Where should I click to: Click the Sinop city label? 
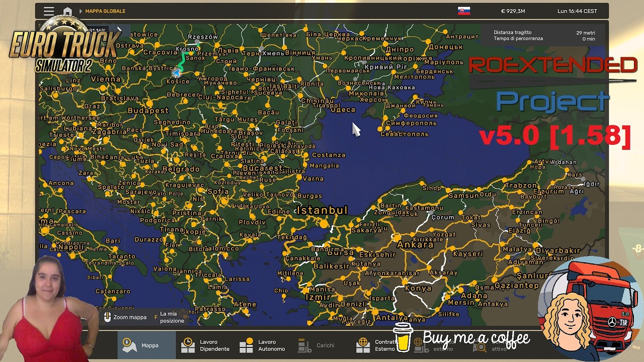pyautogui.click(x=432, y=188)
